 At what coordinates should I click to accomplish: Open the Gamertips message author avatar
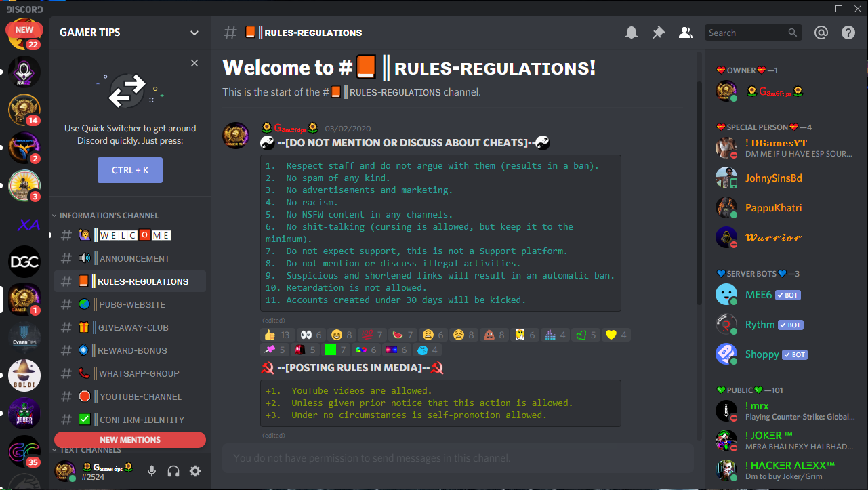pyautogui.click(x=236, y=136)
